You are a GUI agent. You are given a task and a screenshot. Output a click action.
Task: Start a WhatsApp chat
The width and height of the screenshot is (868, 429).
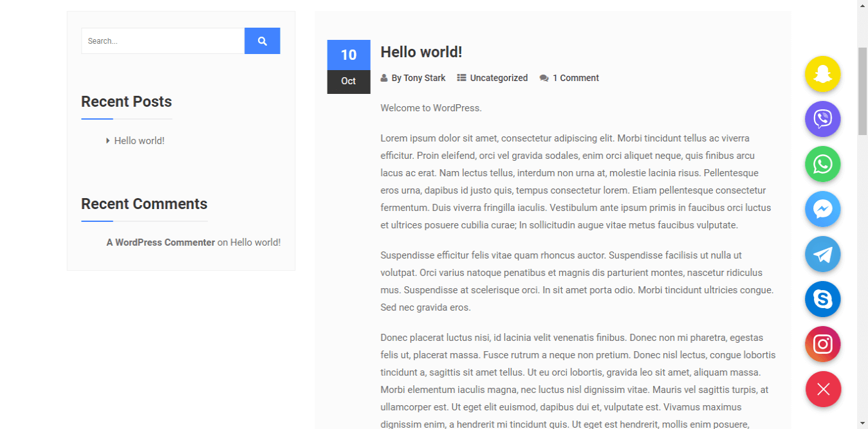[823, 164]
